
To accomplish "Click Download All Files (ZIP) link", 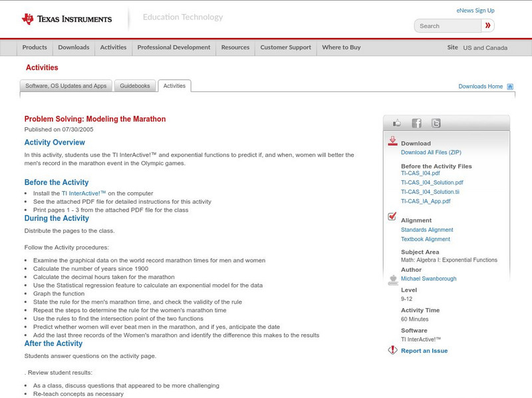I will tap(431, 152).
